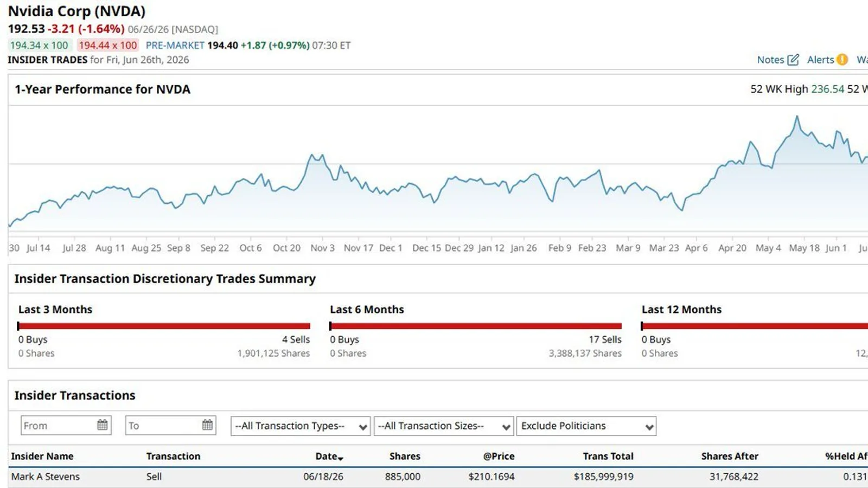Select the '1,901,125 Shares' value

[x=273, y=354]
